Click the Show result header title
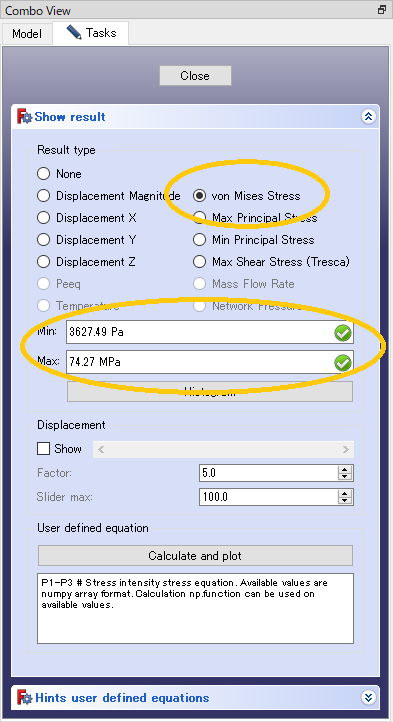This screenshot has height=722, width=393. coord(70,117)
